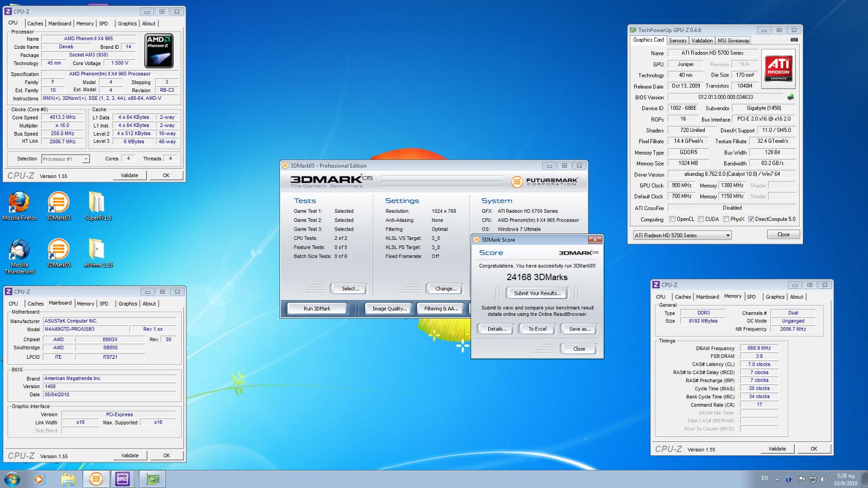
Task: Click EN language indicator in taskbar
Action: 764,478
